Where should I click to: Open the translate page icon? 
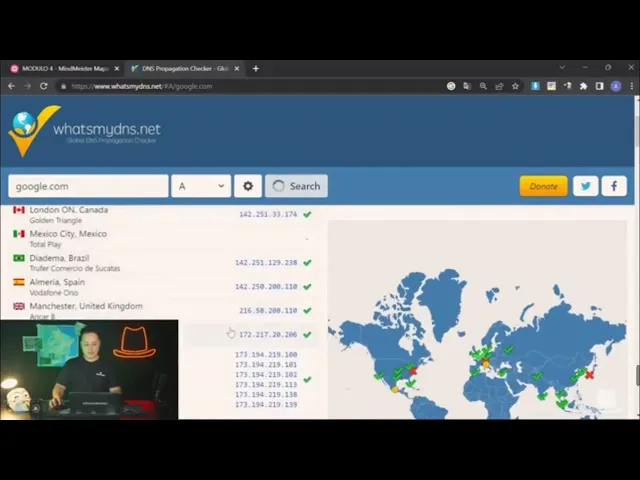467,86
